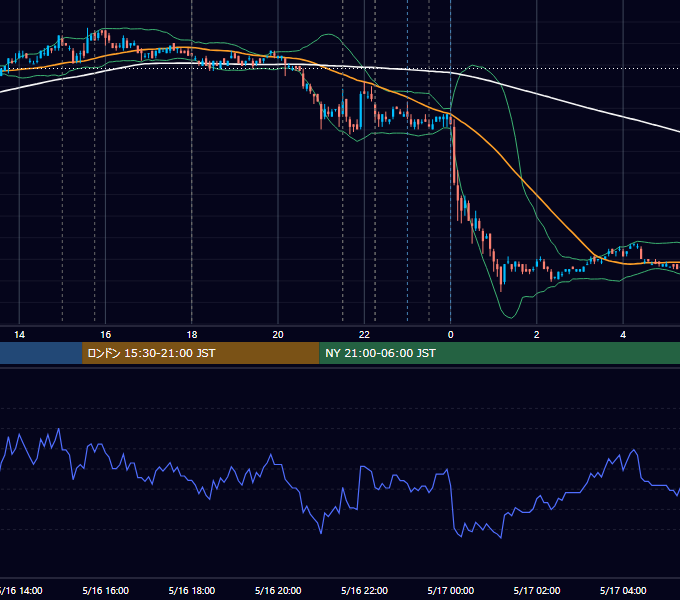The image size is (680, 600).
Task: Click the 16 hour label on time axis
Action: [x=105, y=335]
